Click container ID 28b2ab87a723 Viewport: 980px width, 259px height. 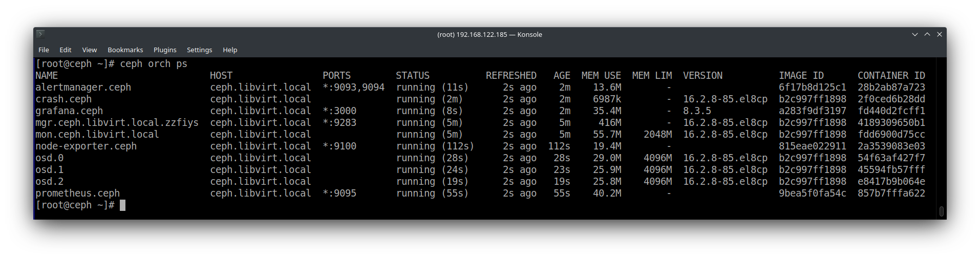tap(891, 88)
